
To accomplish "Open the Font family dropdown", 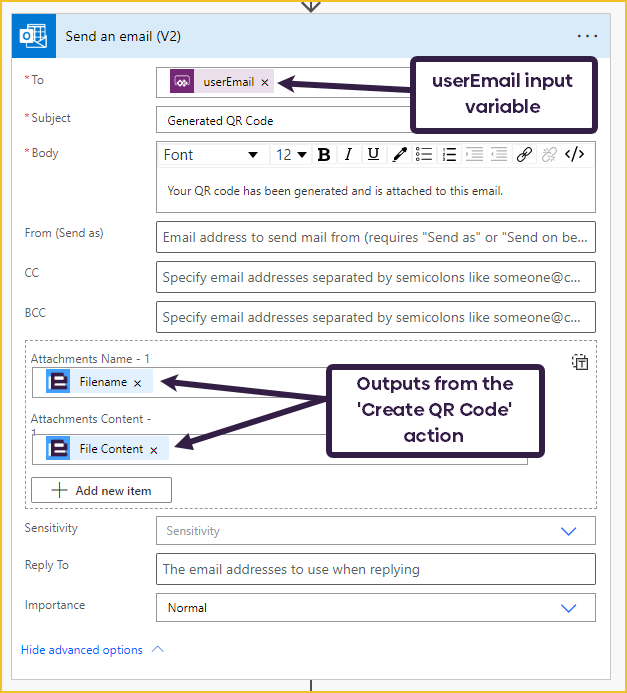I will coord(211,154).
